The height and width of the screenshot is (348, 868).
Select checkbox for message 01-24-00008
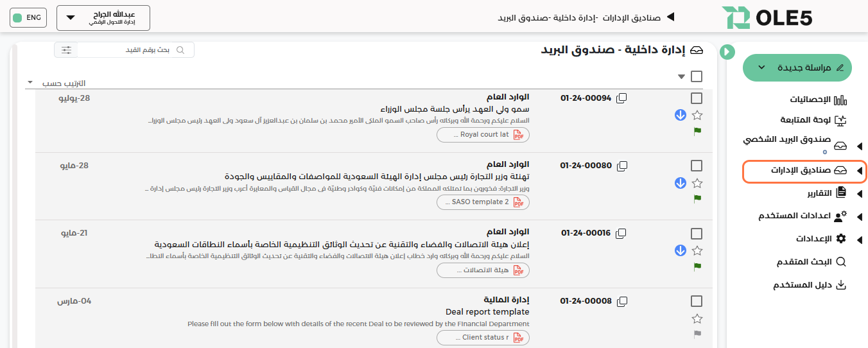coord(697,301)
